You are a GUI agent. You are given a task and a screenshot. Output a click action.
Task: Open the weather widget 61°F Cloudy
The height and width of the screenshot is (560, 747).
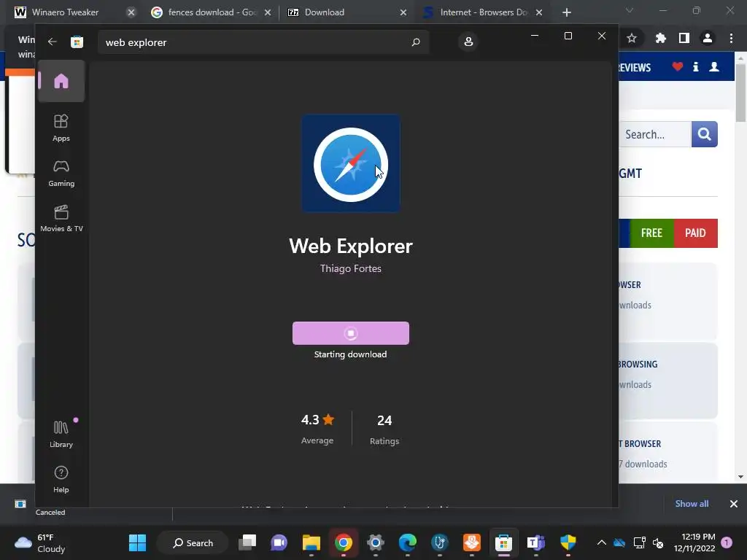[41, 542]
